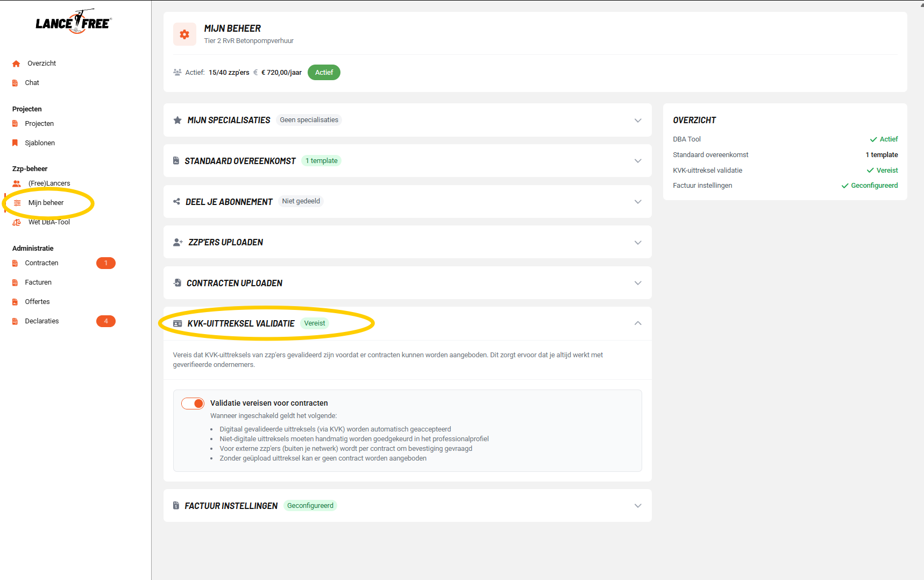Click the home icon next to Overzicht
The width and height of the screenshot is (924, 580).
[16, 63]
